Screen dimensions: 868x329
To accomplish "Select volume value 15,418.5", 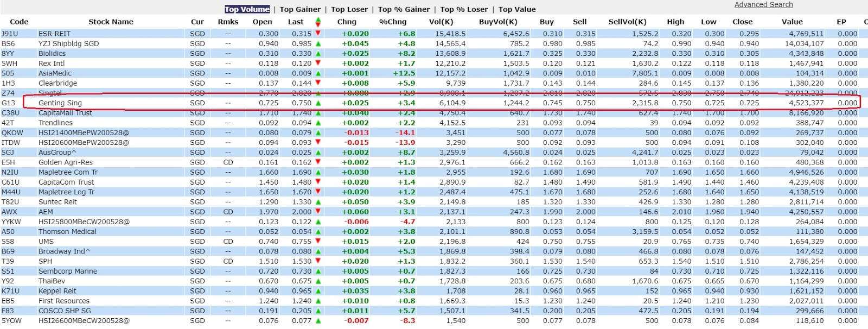I will pyautogui.click(x=450, y=34).
